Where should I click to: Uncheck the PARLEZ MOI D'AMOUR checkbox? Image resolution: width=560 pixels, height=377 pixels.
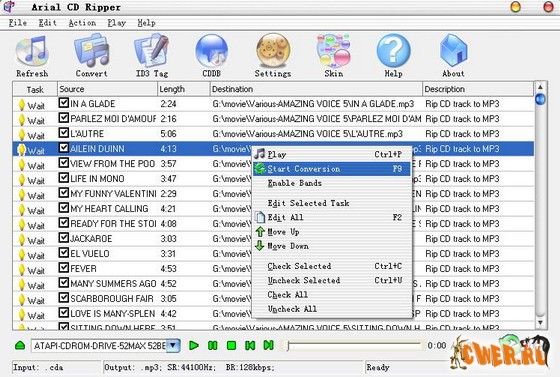64,118
